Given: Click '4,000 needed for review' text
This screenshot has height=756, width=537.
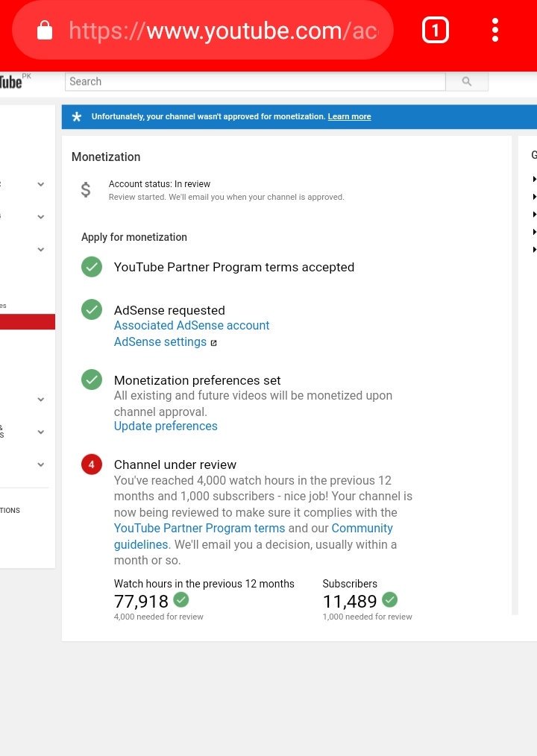Looking at the screenshot, I should [158, 617].
